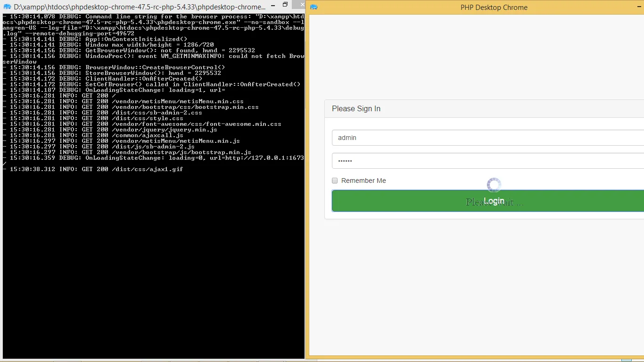Click log line GET 200 /dist/js/sb-admin-2.js
The height and width of the screenshot is (362, 644).
pos(99,147)
